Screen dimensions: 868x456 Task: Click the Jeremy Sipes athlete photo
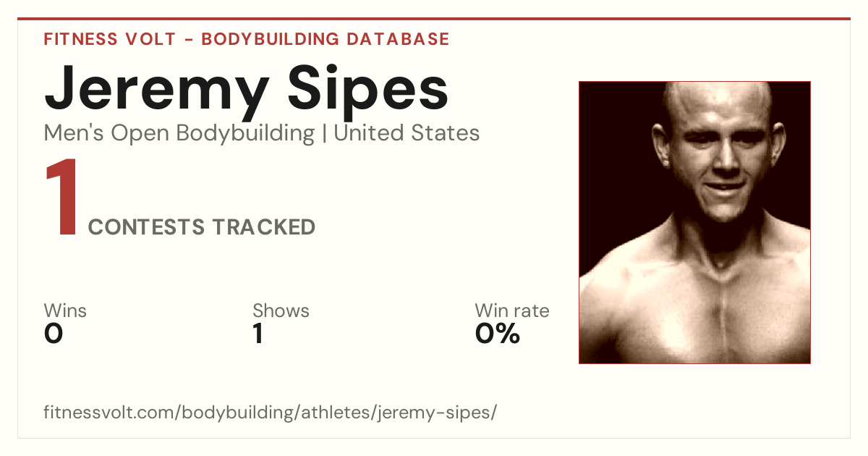[694, 222]
